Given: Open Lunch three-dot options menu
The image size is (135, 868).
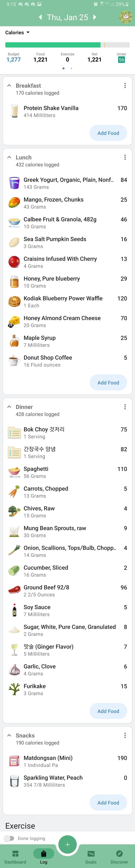Looking at the screenshot, I should tap(125, 157).
